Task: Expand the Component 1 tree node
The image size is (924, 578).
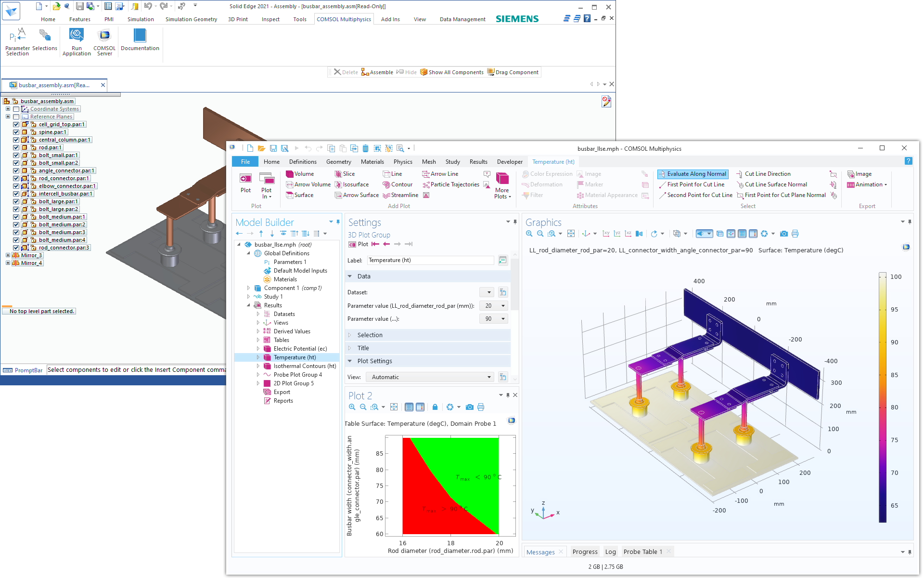Action: tap(248, 288)
